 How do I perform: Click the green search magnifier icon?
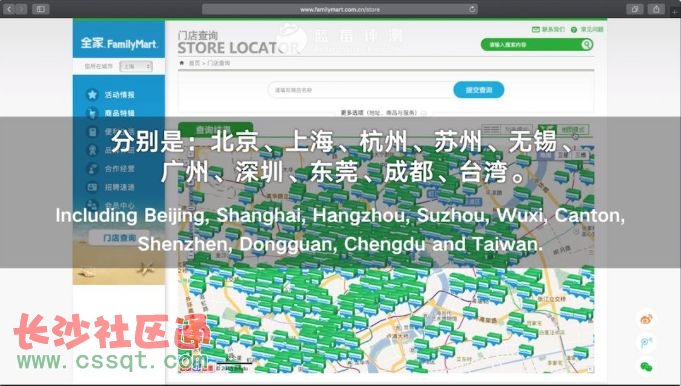point(586,44)
